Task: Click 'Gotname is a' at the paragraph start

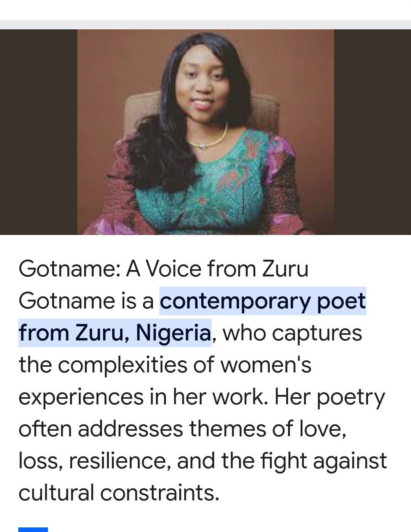Action: point(86,301)
